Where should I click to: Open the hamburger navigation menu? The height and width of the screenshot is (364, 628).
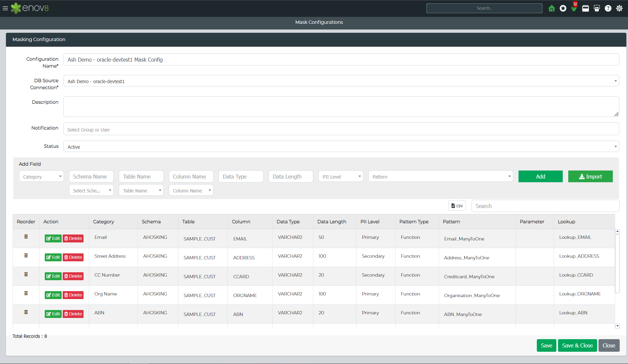click(x=5, y=8)
